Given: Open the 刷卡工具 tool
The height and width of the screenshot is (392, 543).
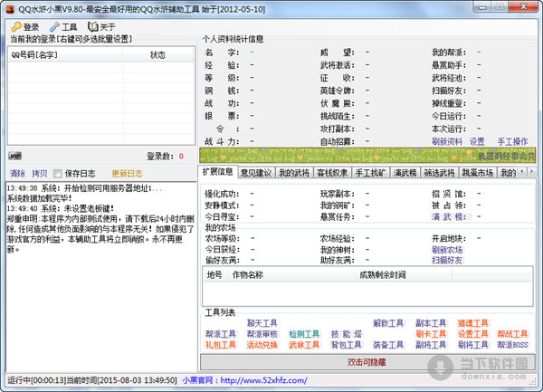Looking at the screenshot, I should [431, 334].
